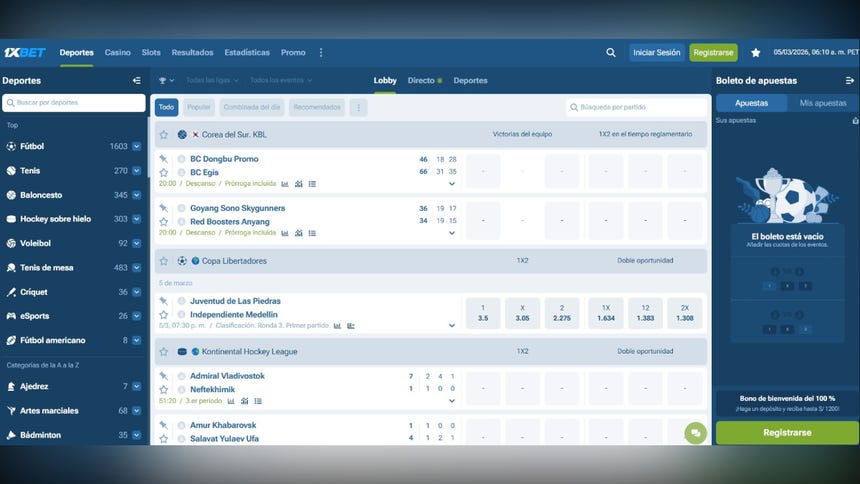Open the search magnifier in header

[x=610, y=53]
